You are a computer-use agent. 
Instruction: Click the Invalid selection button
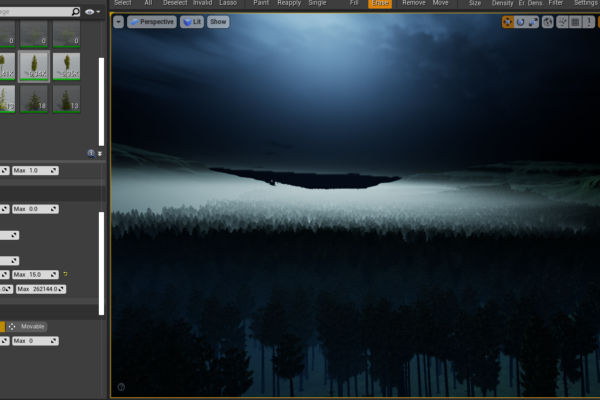(202, 3)
